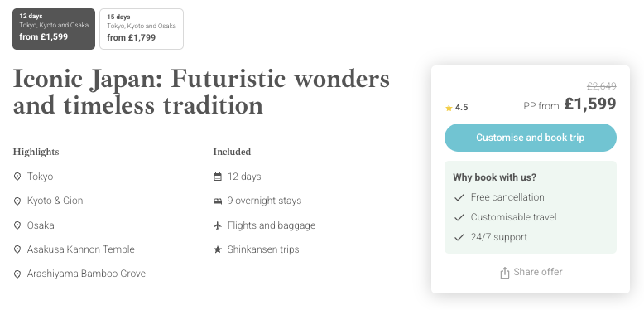644x310 pixels.
Task: Click the pin icon next to Kyoto & Gion
Action: [17, 201]
